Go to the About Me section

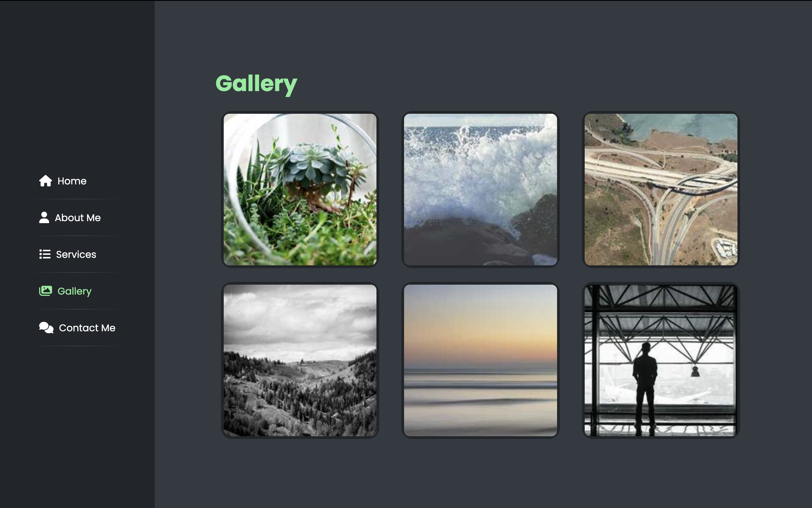pyautogui.click(x=70, y=217)
